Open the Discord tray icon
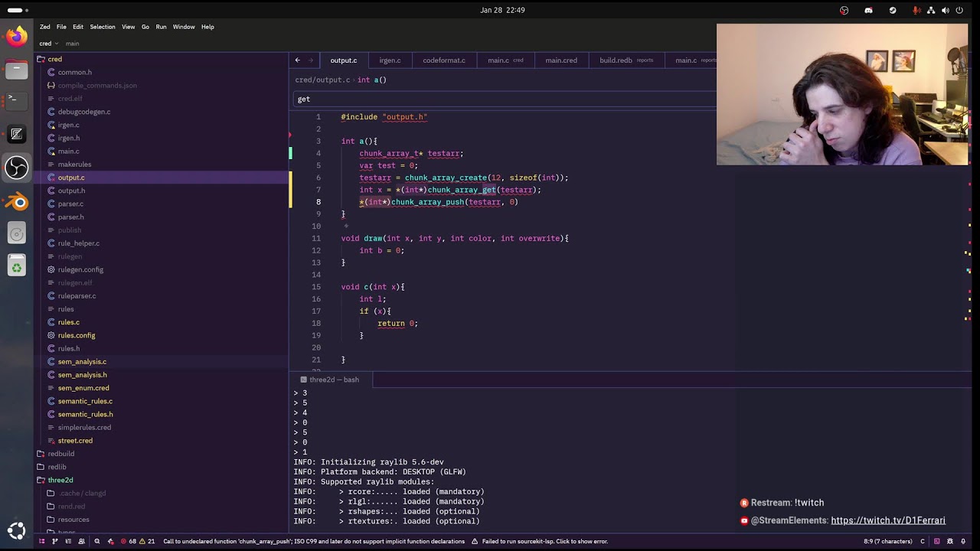The height and width of the screenshot is (551, 980). click(x=868, y=10)
